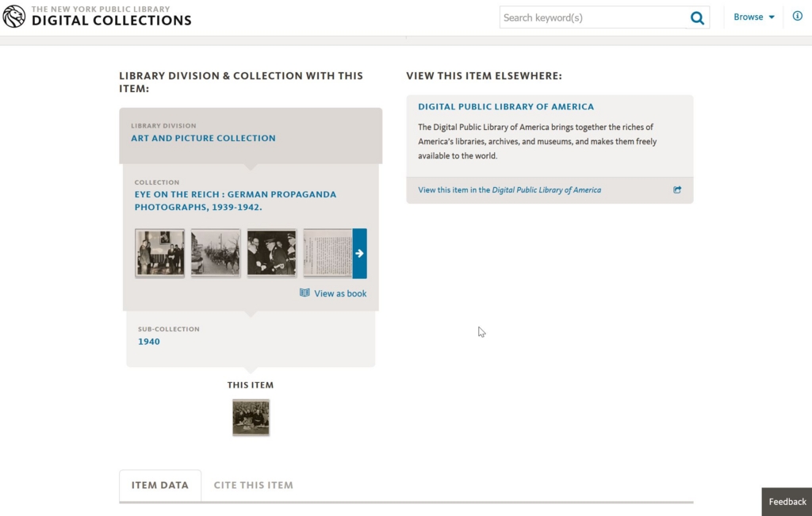
Task: Open the info circle icon
Action: [x=798, y=16]
